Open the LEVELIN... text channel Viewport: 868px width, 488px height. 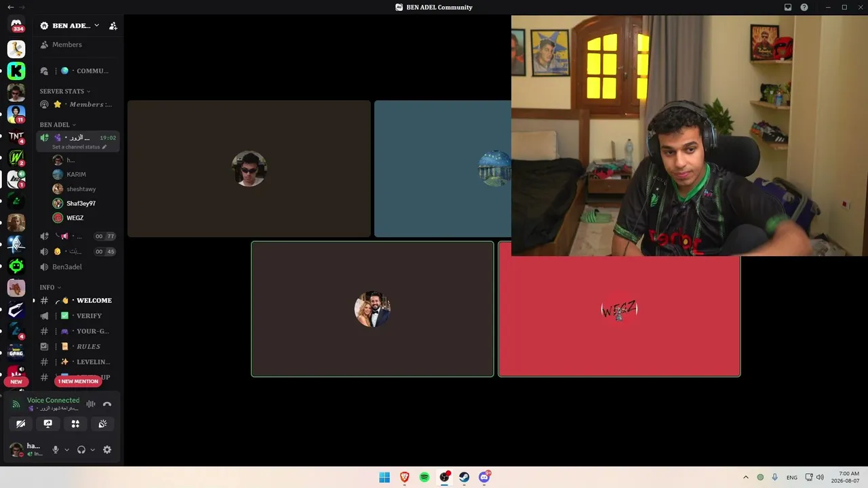pyautogui.click(x=78, y=362)
